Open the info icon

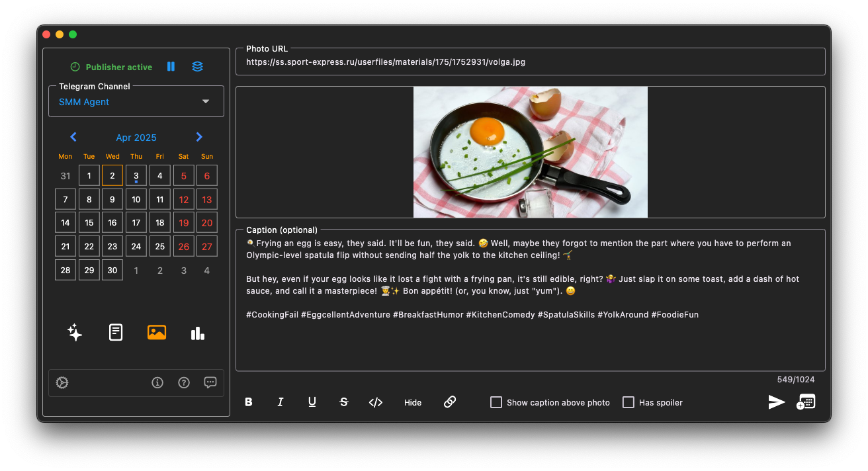tap(157, 382)
